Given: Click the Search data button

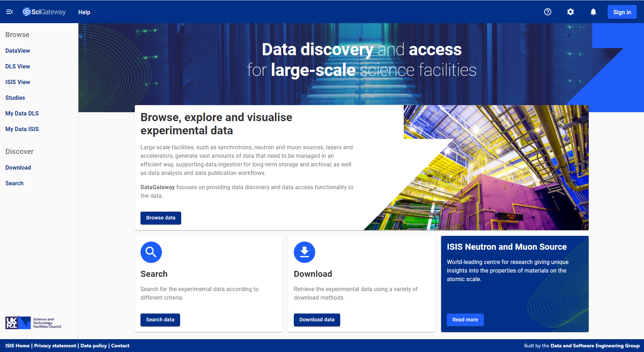Looking at the screenshot, I should [160, 320].
